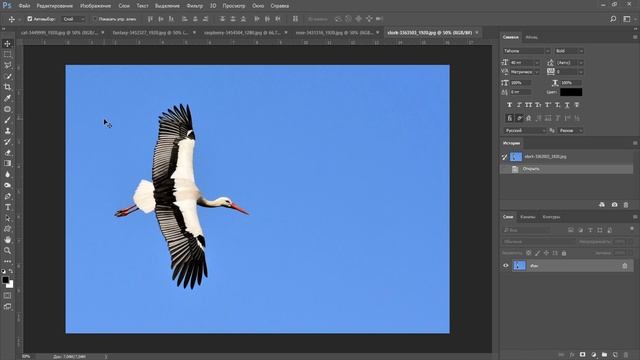The height and width of the screenshot is (360, 640).
Task: Toggle Faux Bold in Character panel
Action: [509, 105]
